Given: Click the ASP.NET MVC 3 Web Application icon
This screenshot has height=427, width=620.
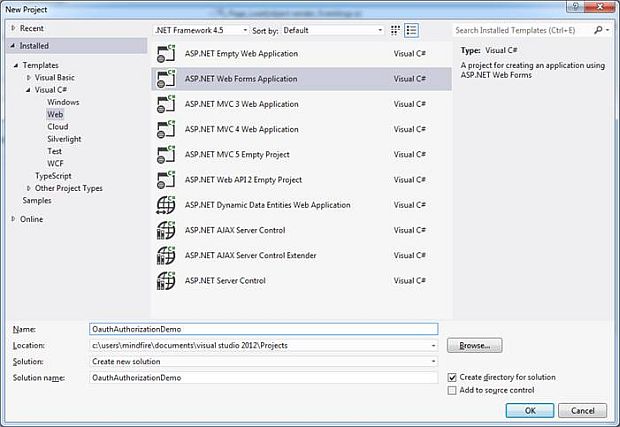Looking at the screenshot, I should click(166, 104).
